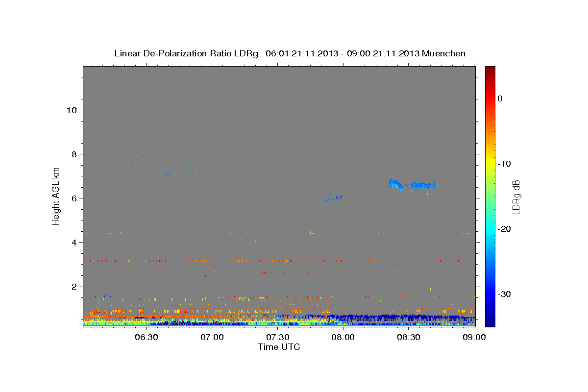The image size is (588, 392).
Task: Click the 09:00 time tick label
Action: [x=474, y=337]
